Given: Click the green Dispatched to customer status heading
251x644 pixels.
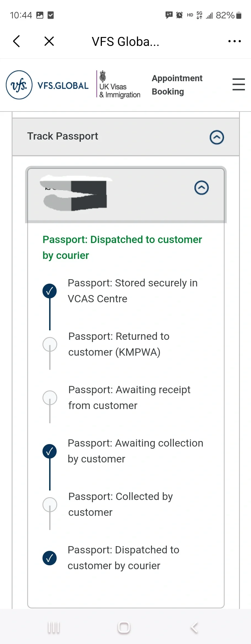Looking at the screenshot, I should click(x=122, y=247).
